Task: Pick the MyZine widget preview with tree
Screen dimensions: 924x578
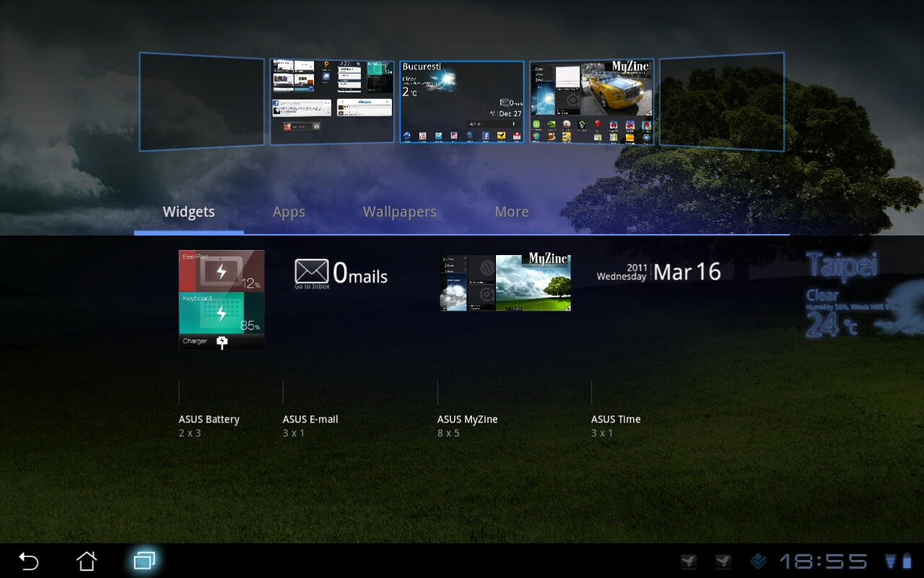Action: 505,282
